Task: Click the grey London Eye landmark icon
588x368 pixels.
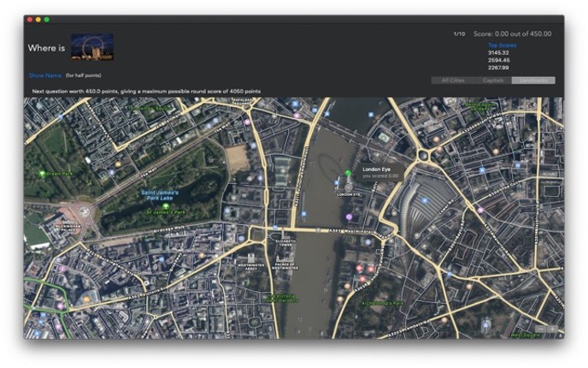Action: tap(349, 187)
